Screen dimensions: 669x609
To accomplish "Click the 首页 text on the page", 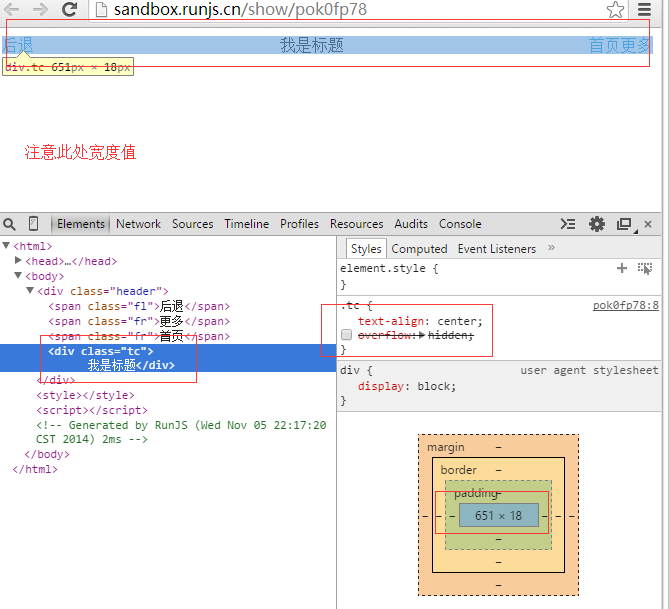I will (605, 45).
